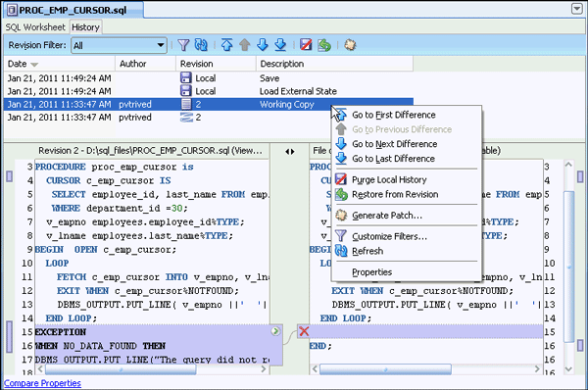Click the WHEN NO_DATA_FOUND THEN line
Screen dimensions: 588x390
coord(100,346)
